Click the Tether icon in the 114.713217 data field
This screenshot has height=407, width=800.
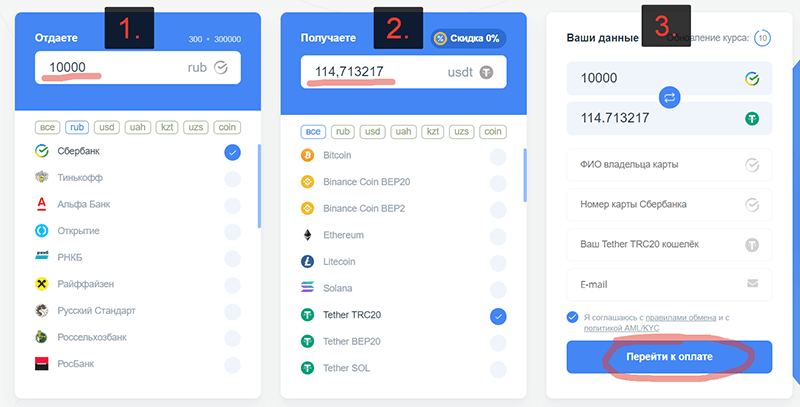point(752,119)
